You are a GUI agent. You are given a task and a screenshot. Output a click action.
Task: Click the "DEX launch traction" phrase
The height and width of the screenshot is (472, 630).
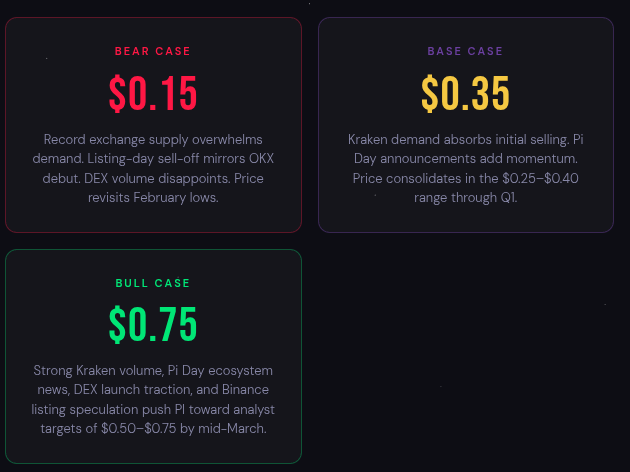coord(108,390)
